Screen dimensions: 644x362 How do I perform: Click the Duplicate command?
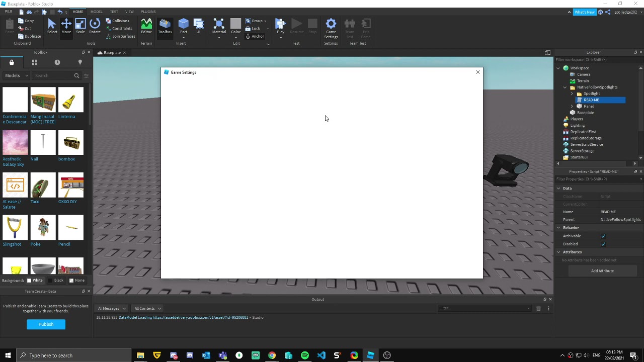click(x=29, y=36)
